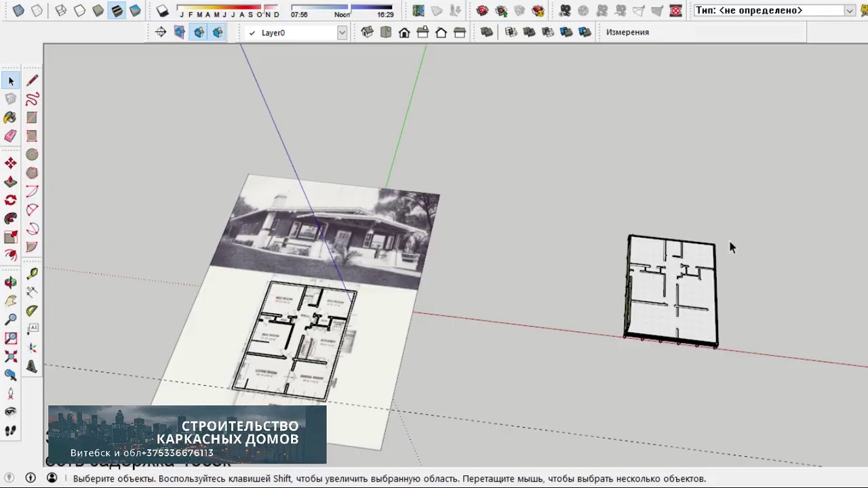Activate the Offset tool
The height and width of the screenshot is (488, 868).
[x=11, y=255]
